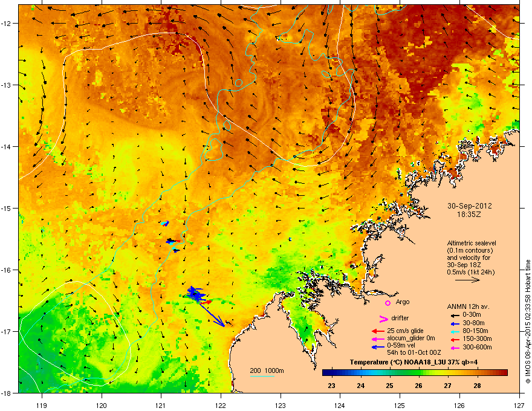Click the '300-600m' depth label
Image resolution: width=532 pixels, height=411 pixels.
click(477, 348)
